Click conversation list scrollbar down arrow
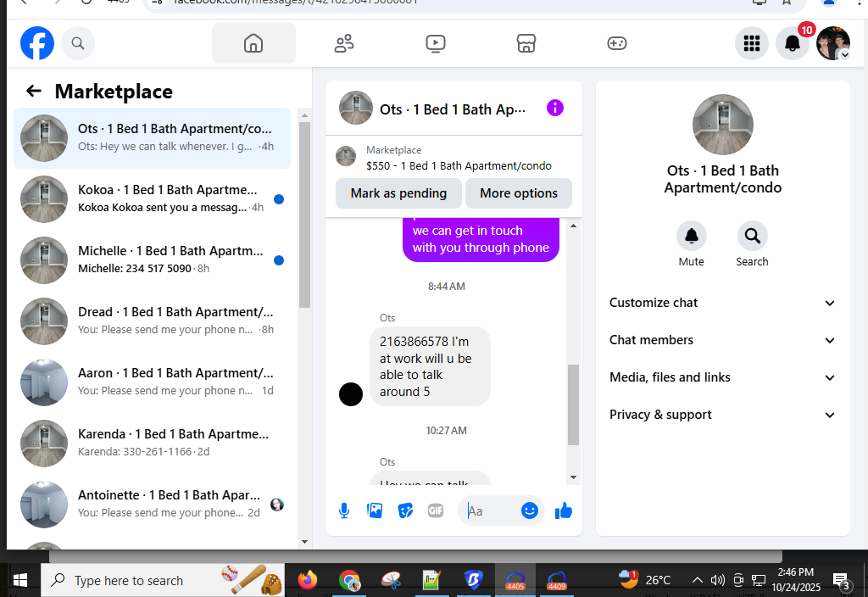Viewport: 868px width, 597px height. point(304,542)
